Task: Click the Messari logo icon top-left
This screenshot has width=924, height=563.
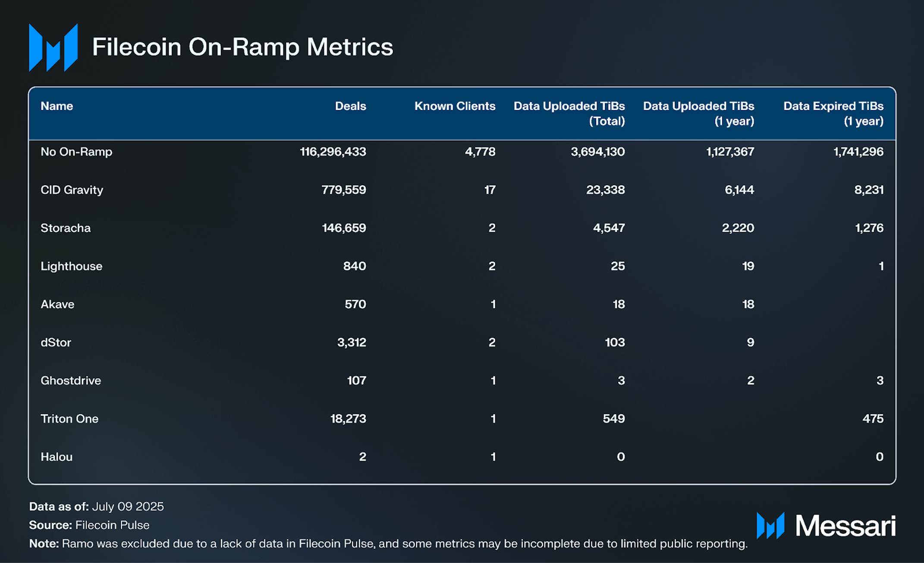Action: click(x=53, y=47)
